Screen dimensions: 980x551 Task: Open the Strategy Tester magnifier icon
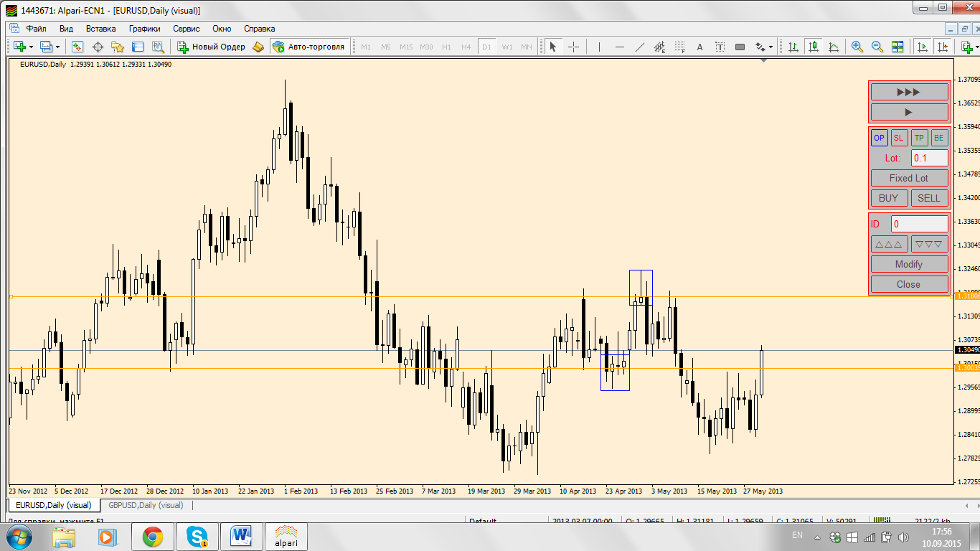click(x=158, y=47)
